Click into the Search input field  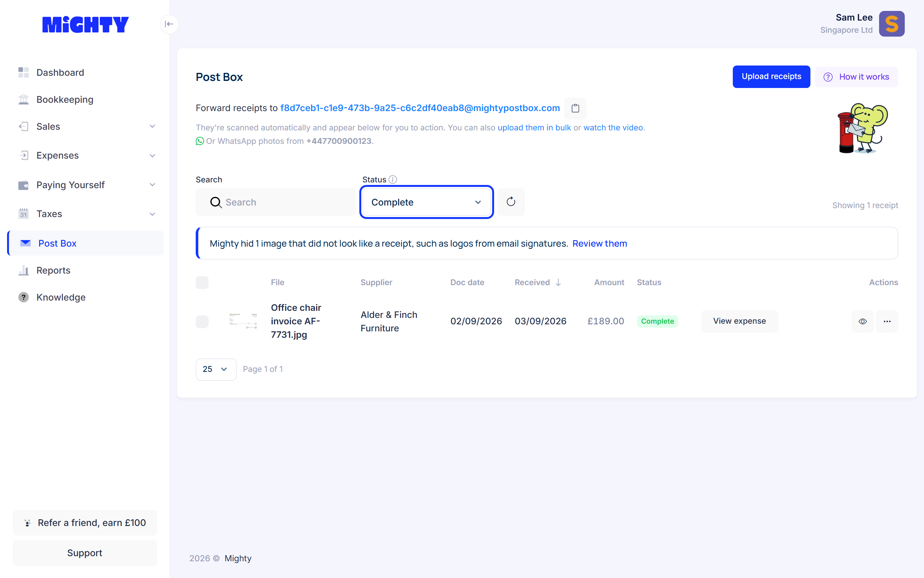tap(276, 202)
